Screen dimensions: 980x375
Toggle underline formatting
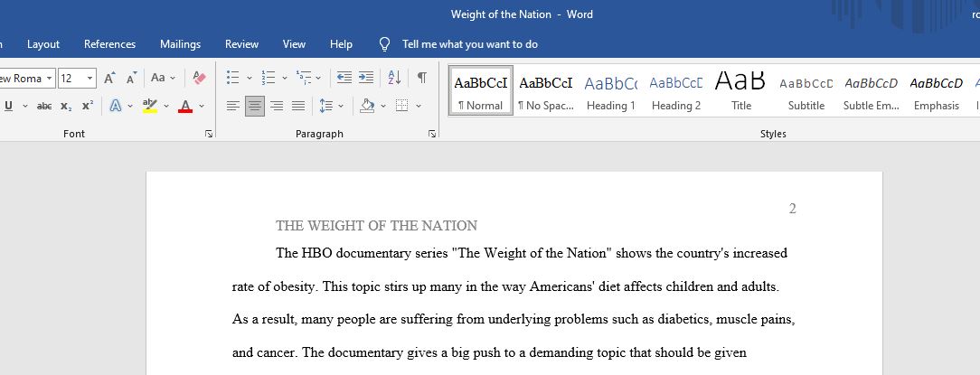(x=9, y=107)
